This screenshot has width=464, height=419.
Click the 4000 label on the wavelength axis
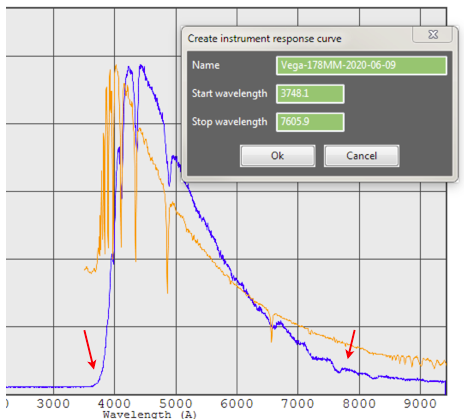tap(114, 404)
